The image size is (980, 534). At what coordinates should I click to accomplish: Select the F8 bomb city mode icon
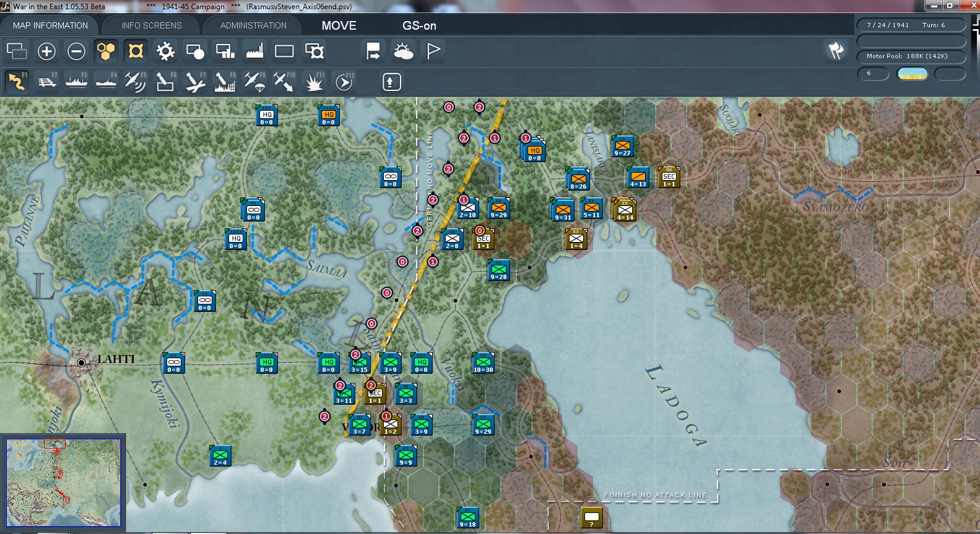click(x=225, y=82)
